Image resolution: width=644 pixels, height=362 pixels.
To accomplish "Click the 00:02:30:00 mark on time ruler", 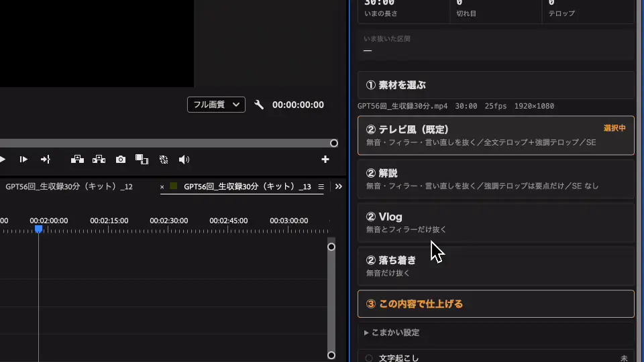I will tap(169, 221).
